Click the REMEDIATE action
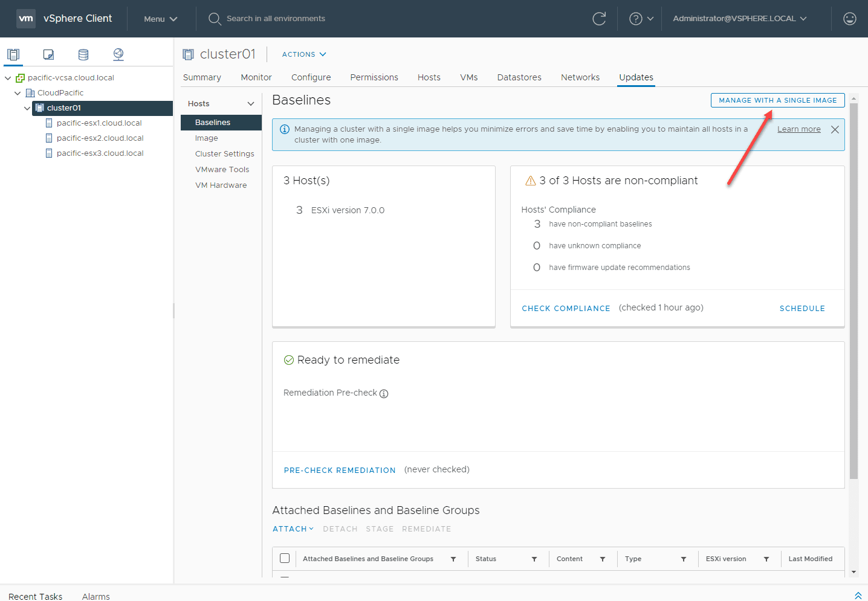The width and height of the screenshot is (868, 601). (427, 529)
